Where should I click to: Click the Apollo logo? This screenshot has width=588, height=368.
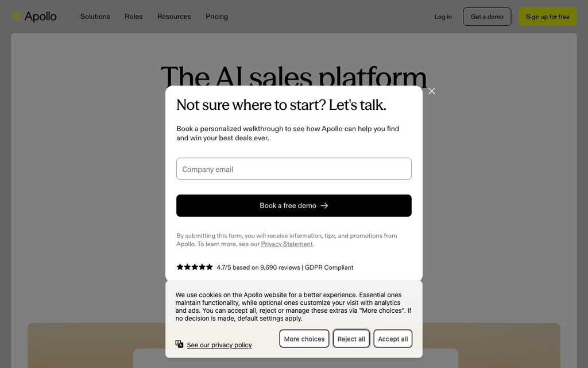tap(34, 17)
